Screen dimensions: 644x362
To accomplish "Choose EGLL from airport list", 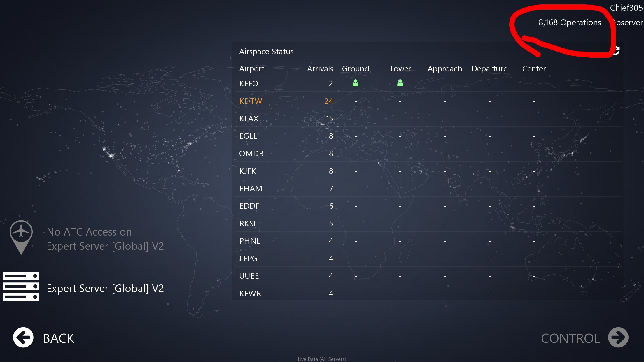I will tap(248, 136).
